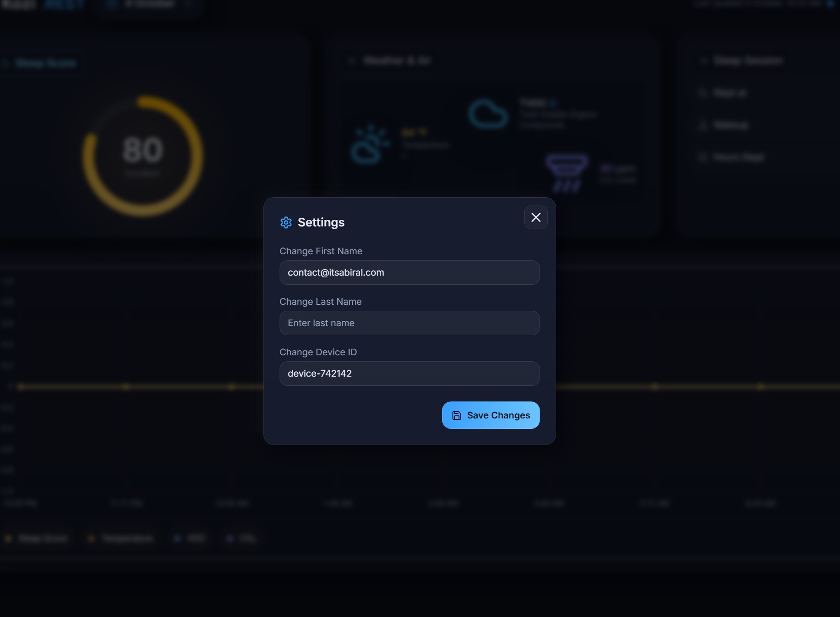Click the sun-and-cloud temperature icon
Viewport: 840px width, 617px height.
coord(370,145)
